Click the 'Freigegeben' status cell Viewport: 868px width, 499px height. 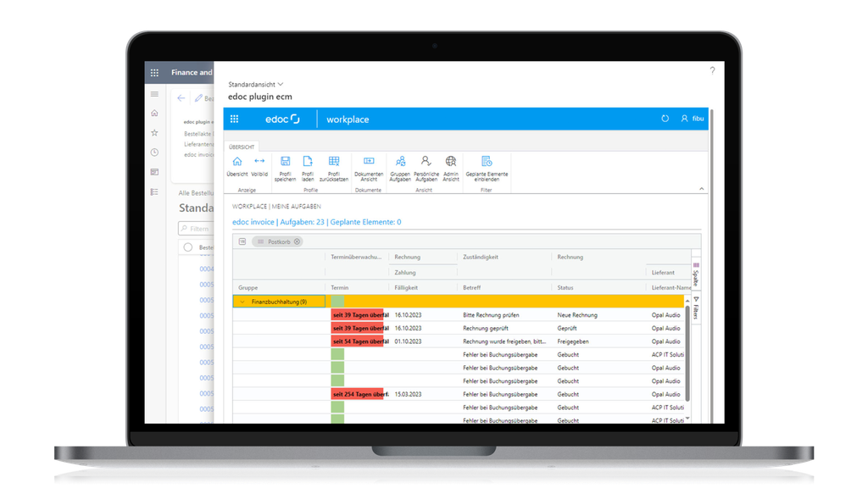click(x=573, y=341)
